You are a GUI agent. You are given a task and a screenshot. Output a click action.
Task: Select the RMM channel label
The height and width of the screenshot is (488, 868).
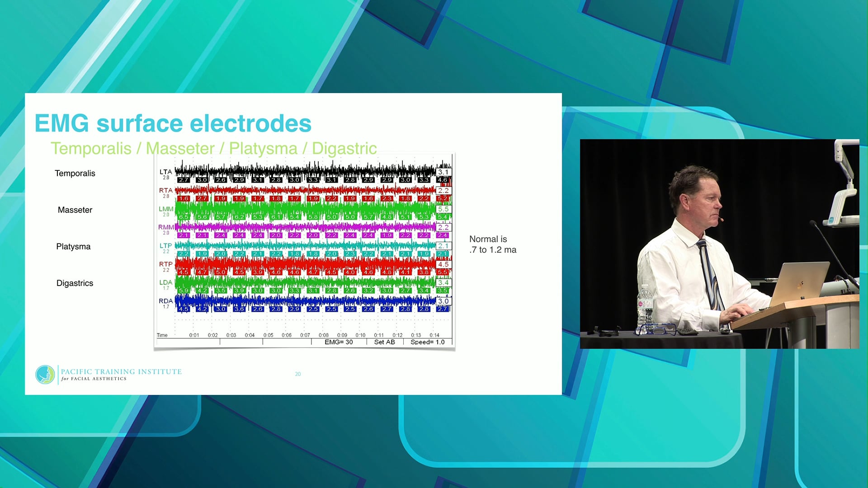click(165, 227)
